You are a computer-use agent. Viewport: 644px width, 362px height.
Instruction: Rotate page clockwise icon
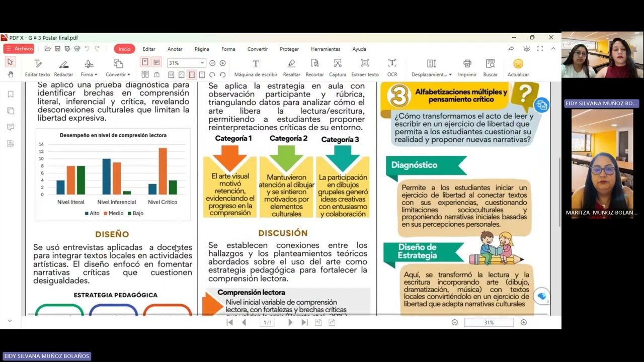click(212, 75)
